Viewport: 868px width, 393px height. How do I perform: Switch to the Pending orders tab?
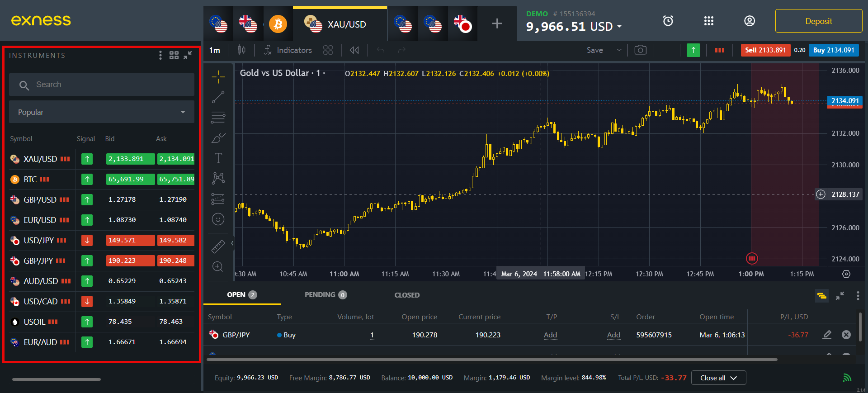325,295
